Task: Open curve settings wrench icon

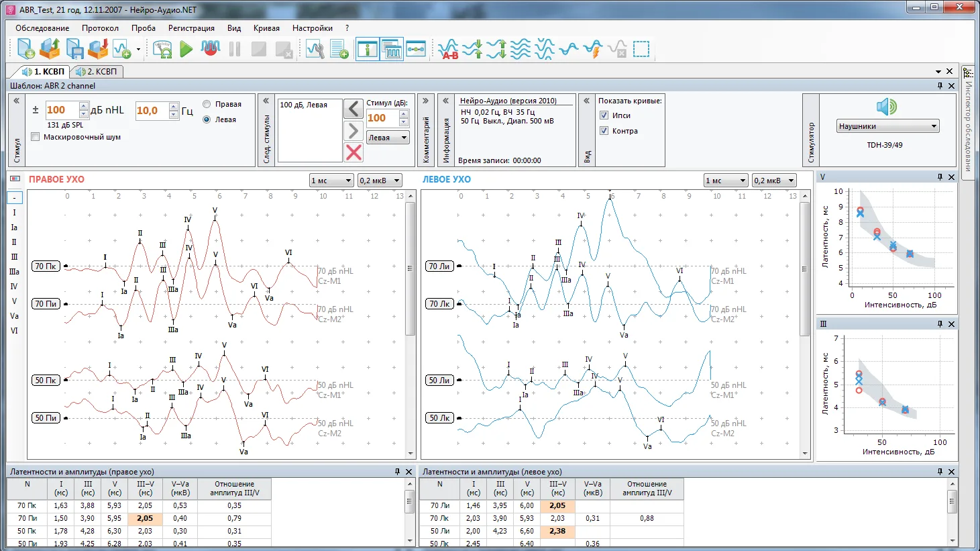Action: (x=315, y=49)
